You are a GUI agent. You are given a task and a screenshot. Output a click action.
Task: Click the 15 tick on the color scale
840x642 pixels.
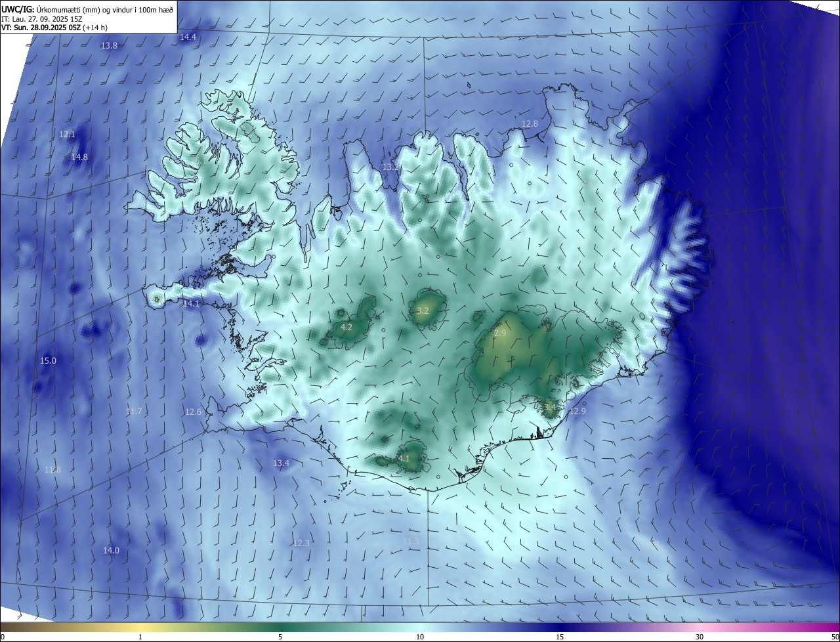click(x=560, y=637)
